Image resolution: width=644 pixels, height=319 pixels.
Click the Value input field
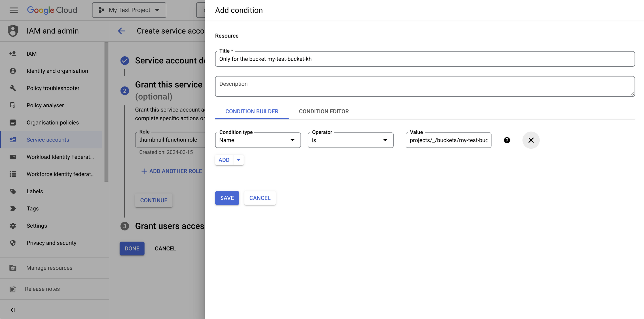(x=448, y=140)
